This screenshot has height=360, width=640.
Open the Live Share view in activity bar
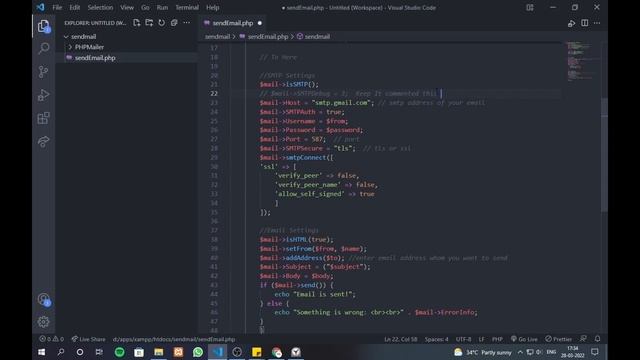(44, 141)
